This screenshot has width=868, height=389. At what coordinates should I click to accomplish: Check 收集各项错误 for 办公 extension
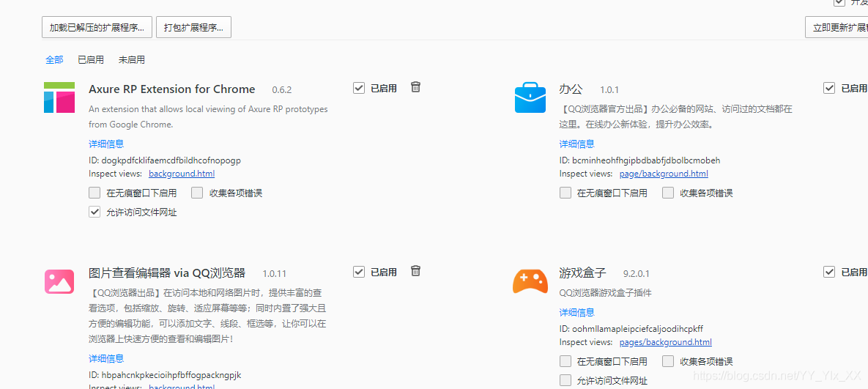(x=668, y=193)
